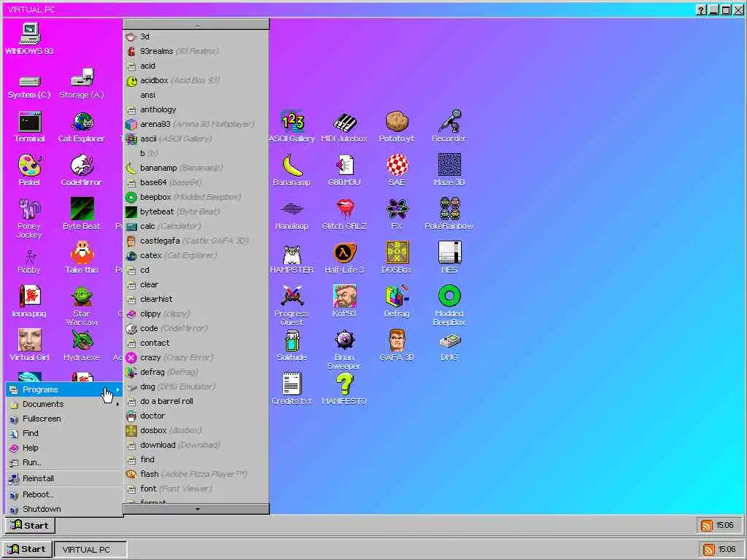Pick bananamp in the programs list
This screenshot has width=747, height=560.
[196, 168]
